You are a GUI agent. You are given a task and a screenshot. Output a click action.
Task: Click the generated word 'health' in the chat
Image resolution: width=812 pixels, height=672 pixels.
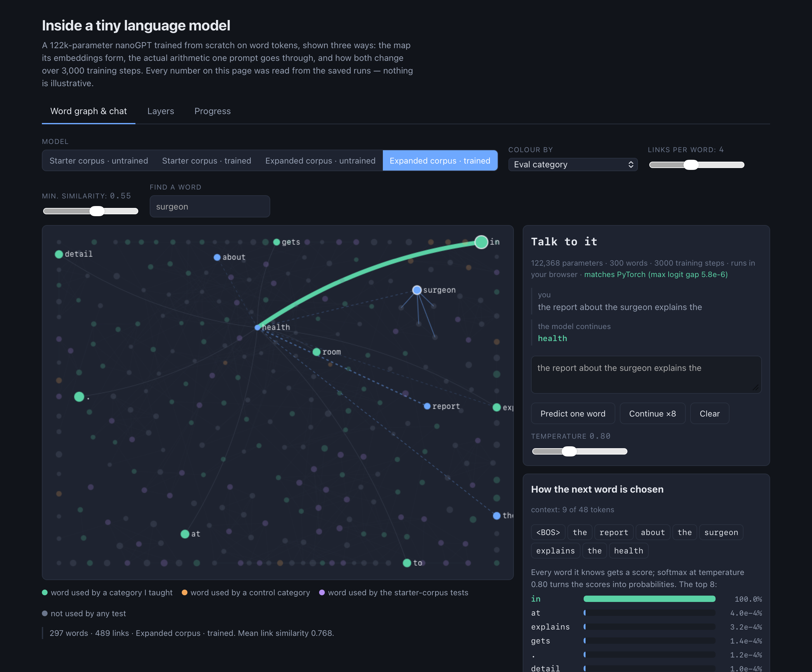[x=552, y=339]
